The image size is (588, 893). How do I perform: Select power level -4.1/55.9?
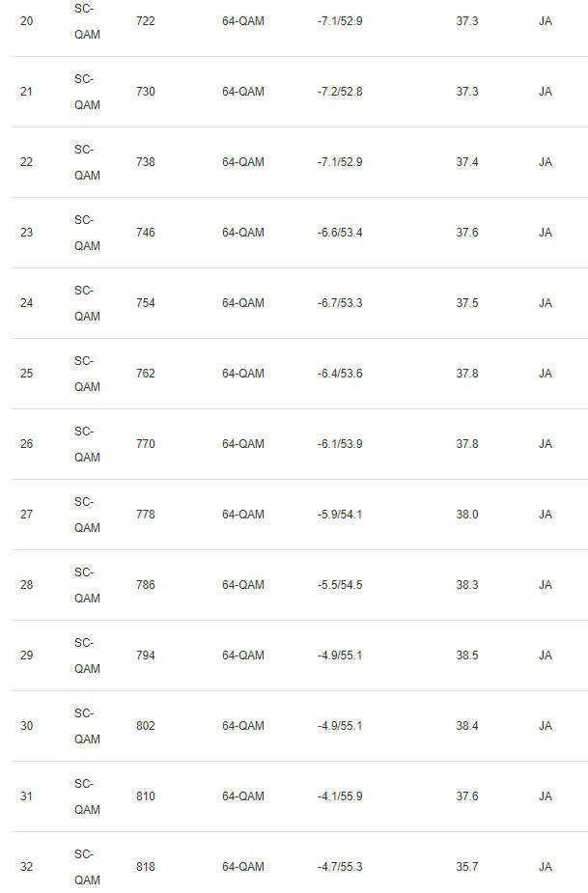pos(340,796)
